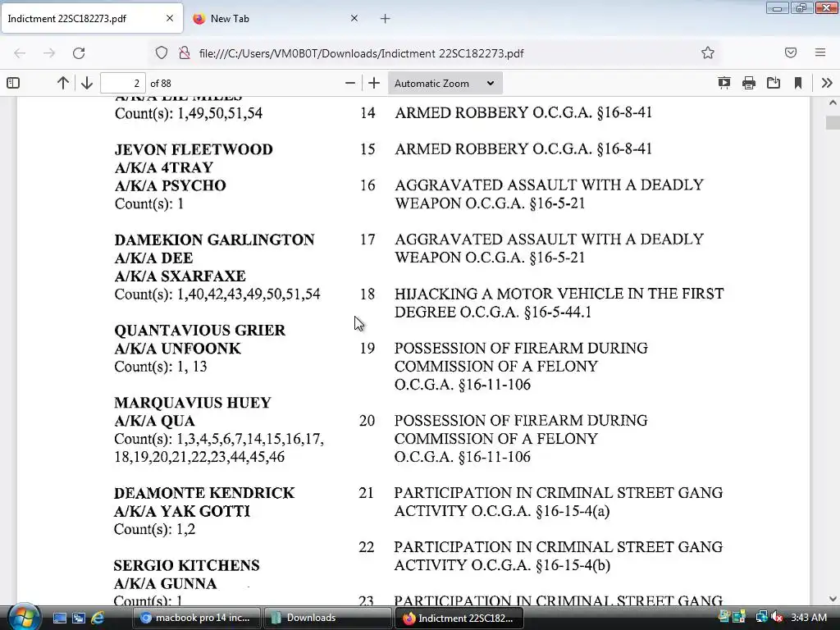The image size is (840, 630).
Task: Click name JEVON FLEETWOOD
Action: pyautogui.click(x=194, y=149)
